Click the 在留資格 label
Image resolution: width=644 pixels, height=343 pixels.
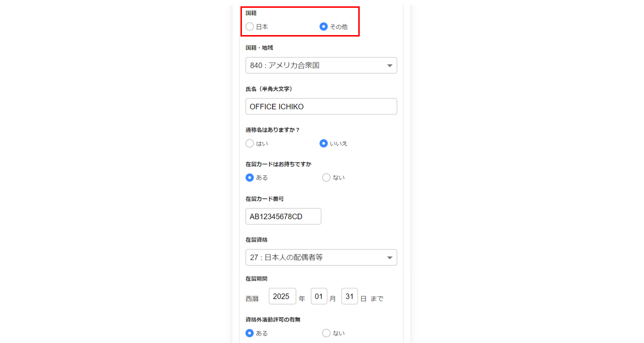tap(257, 240)
